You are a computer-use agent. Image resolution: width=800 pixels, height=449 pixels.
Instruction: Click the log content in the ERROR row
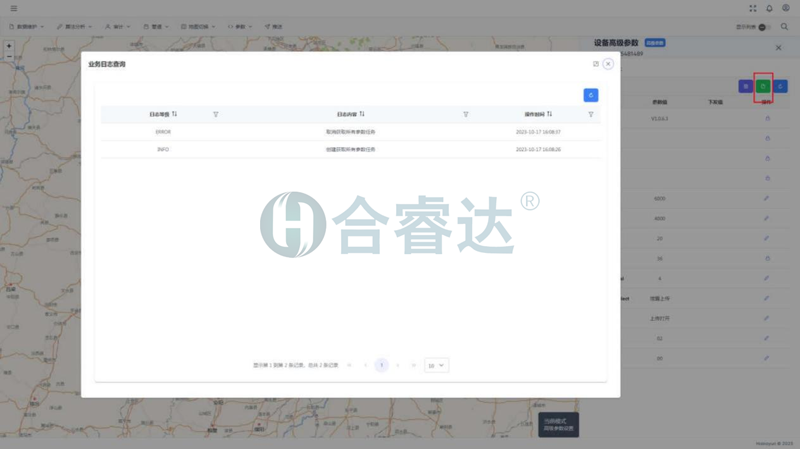[351, 132]
